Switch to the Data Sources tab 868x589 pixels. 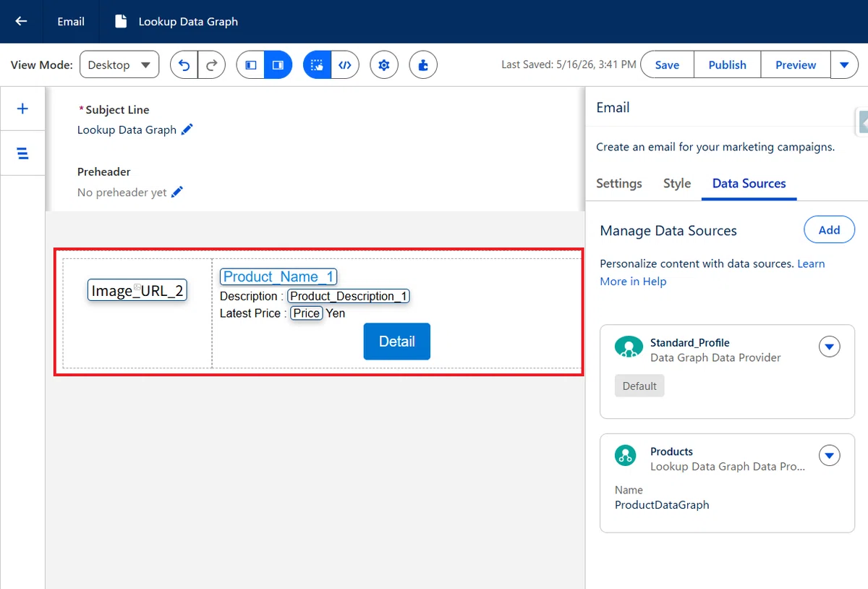[749, 183]
